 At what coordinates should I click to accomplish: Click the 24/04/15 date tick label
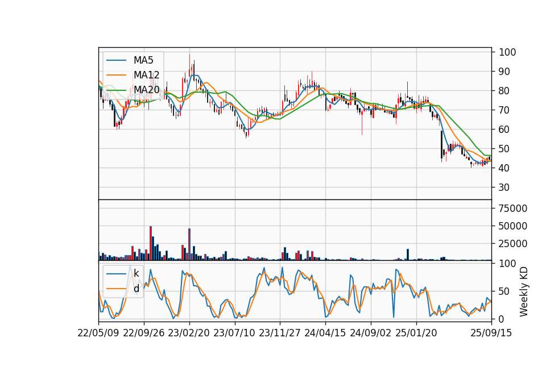(x=325, y=333)
